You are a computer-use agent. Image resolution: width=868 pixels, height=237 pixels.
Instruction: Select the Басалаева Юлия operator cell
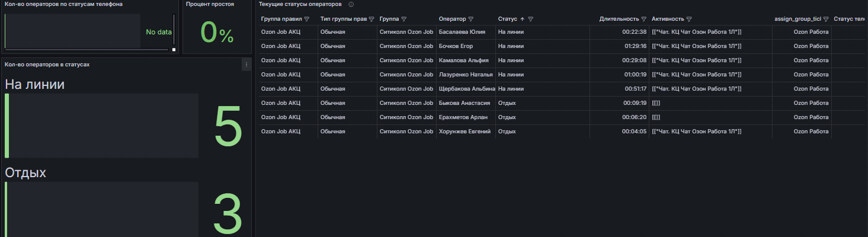point(466,32)
